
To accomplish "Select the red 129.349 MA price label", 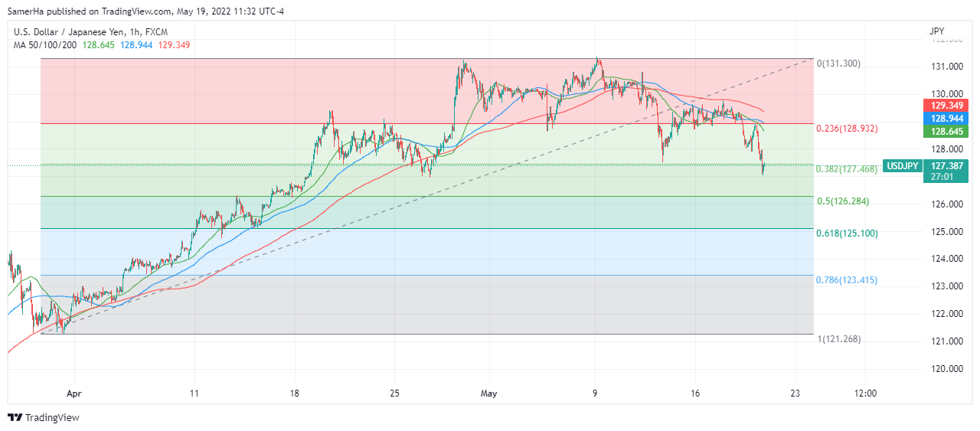I will click(x=949, y=104).
